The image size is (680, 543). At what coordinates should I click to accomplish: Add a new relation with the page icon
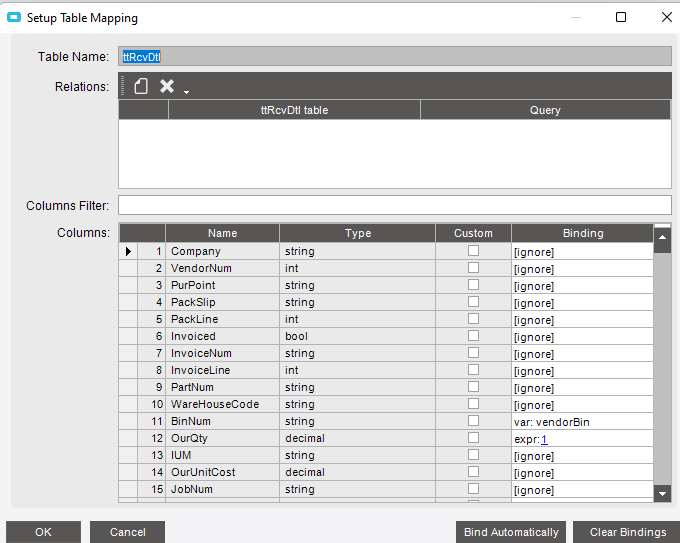[x=141, y=86]
